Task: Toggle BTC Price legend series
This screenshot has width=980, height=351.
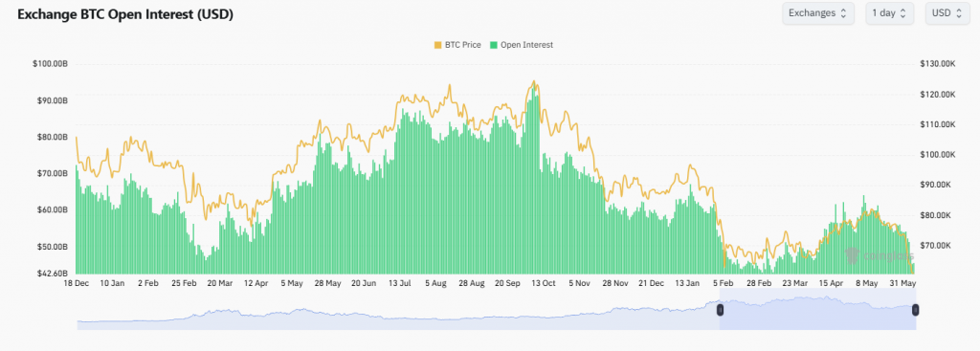Action: [x=457, y=45]
